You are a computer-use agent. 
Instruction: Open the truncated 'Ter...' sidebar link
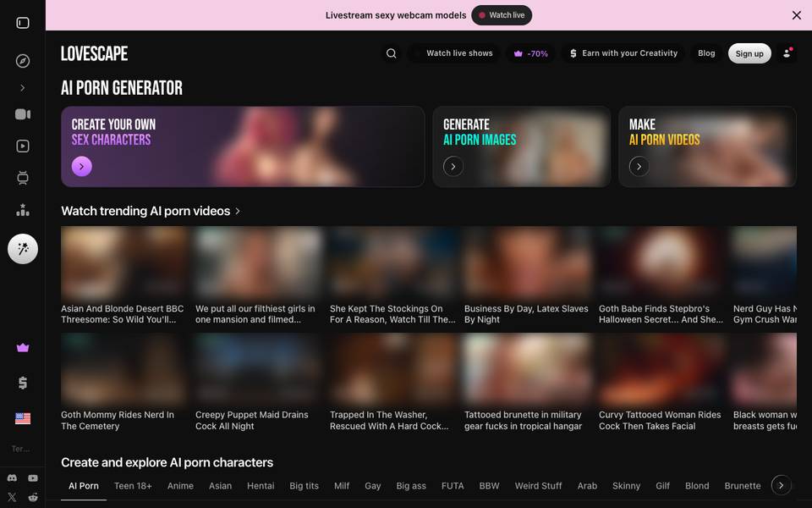tap(20, 449)
